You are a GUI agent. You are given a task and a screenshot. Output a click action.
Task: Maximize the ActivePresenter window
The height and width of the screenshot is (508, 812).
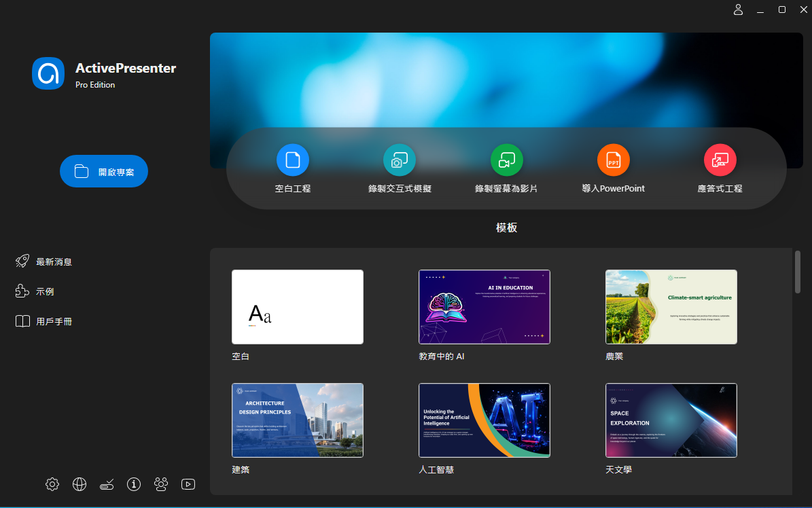point(782,10)
